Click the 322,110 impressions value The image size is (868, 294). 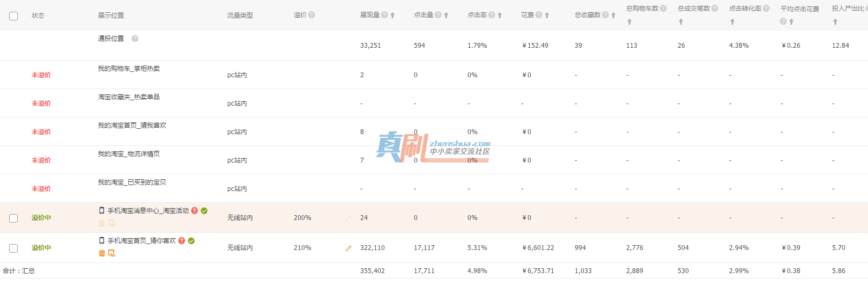click(x=373, y=248)
